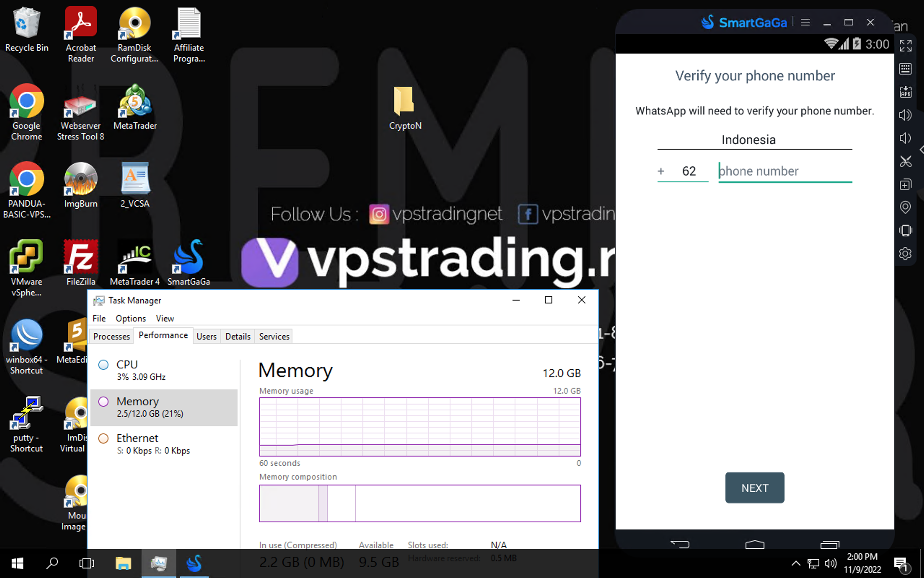
Task: Open the CryptoN folder on desktop
Action: click(405, 108)
